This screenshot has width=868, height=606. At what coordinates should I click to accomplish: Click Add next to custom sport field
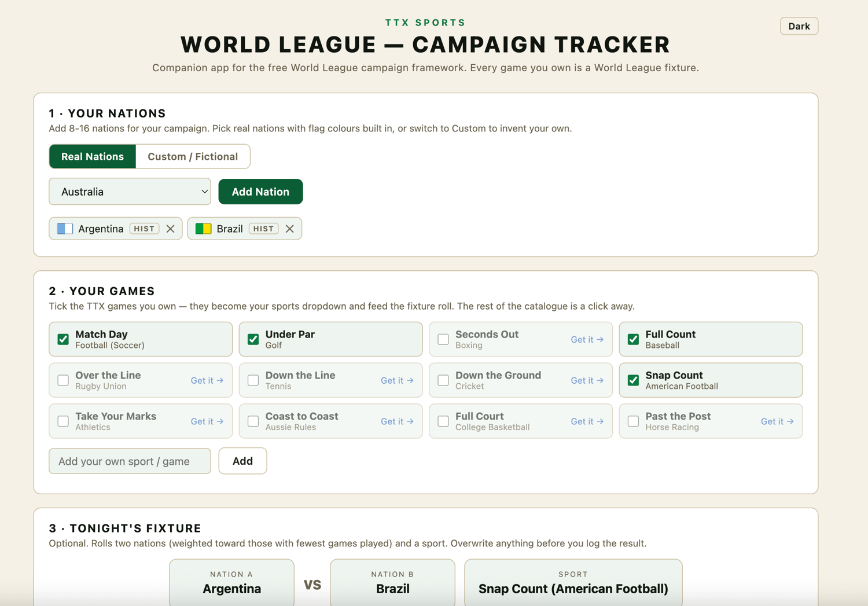point(242,461)
